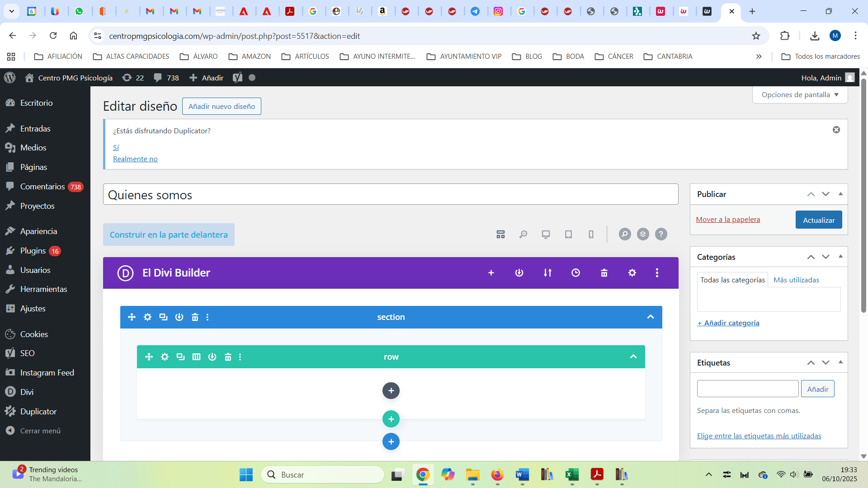The image size is (868, 488).
Task: Open Divi Builder history clock icon
Action: click(576, 273)
